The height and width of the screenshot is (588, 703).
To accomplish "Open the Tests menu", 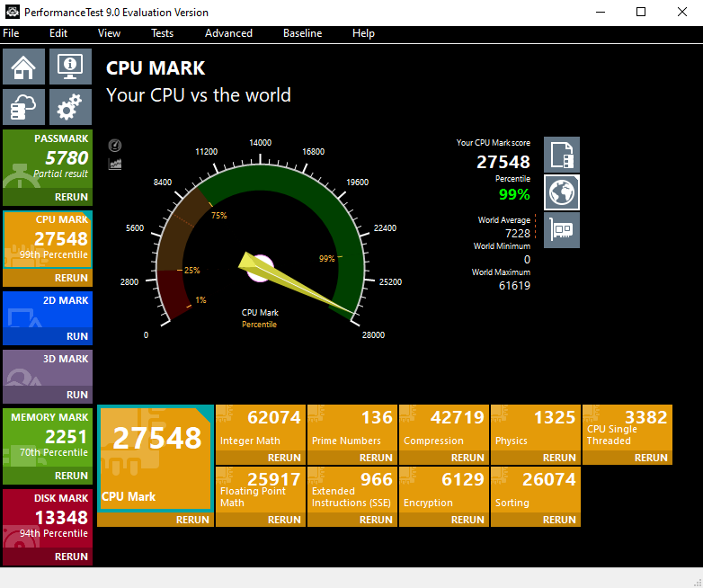I will coord(163,33).
